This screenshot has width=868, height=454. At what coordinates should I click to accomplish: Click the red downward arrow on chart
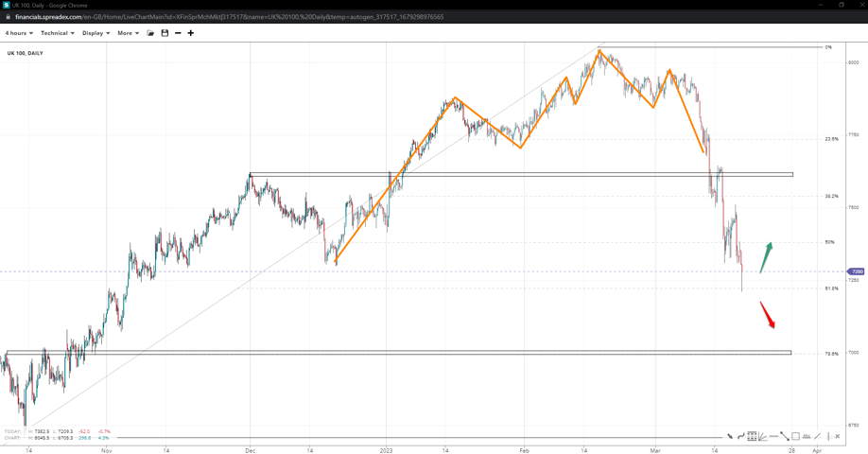[x=768, y=315]
